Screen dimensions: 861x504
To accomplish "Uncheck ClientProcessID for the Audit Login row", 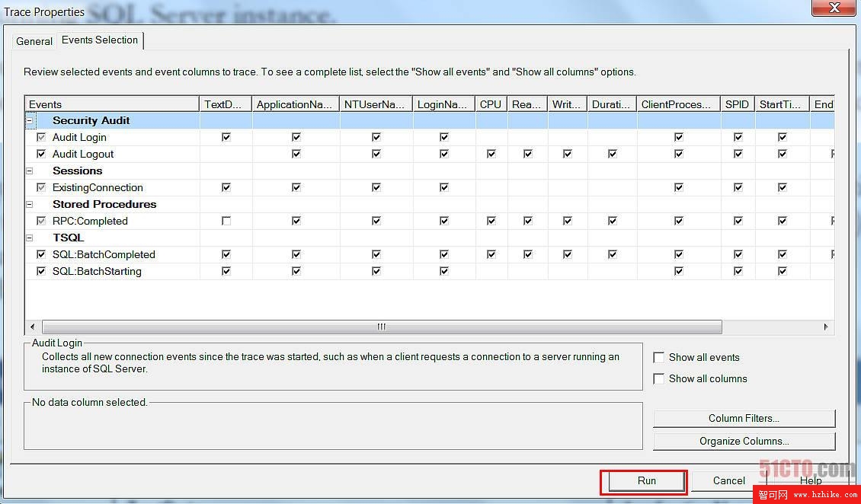I will point(679,137).
